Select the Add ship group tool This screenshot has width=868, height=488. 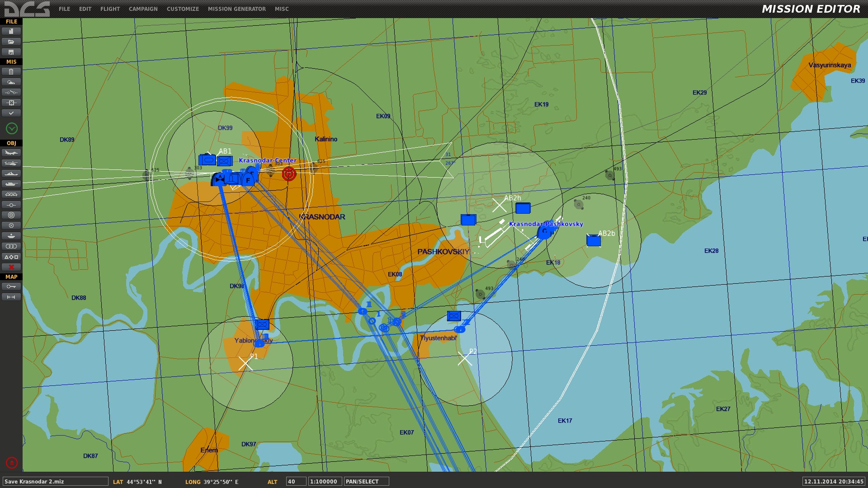(x=11, y=174)
